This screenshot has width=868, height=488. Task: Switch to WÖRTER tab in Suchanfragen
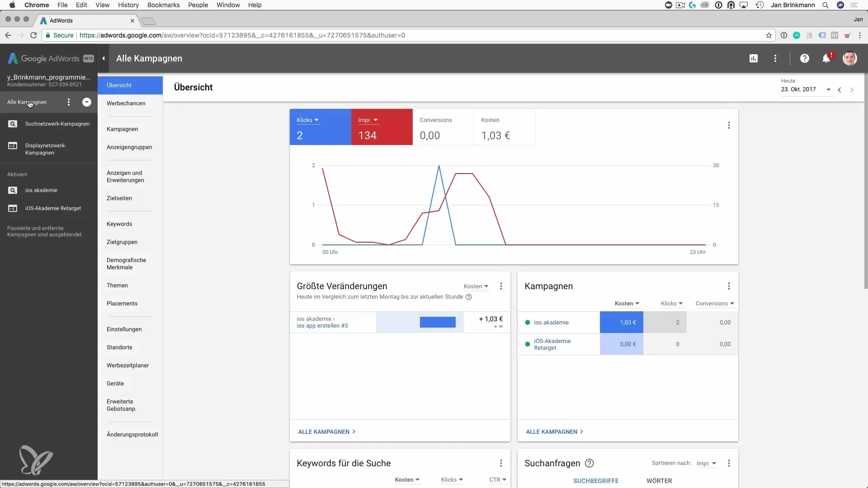pos(659,481)
